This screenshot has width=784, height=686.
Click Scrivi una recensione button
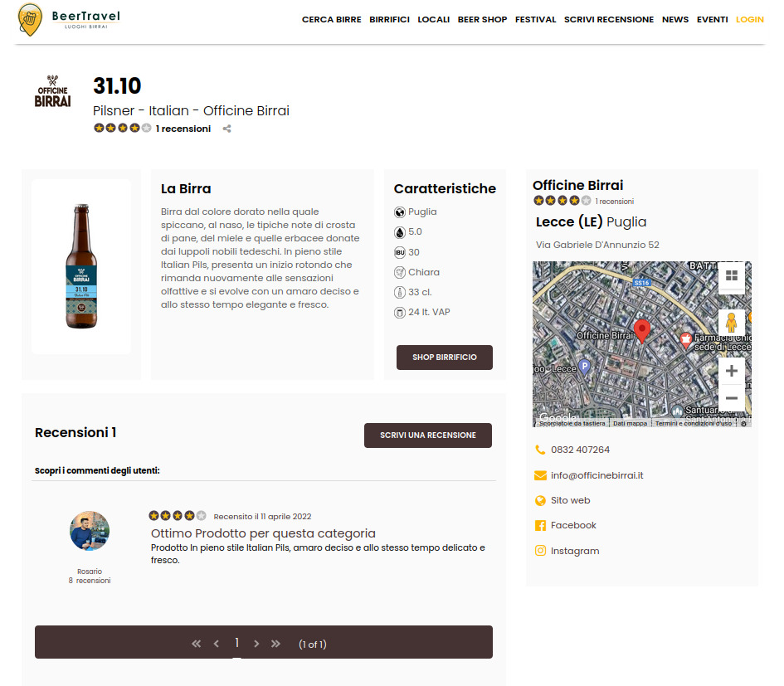[x=428, y=435]
